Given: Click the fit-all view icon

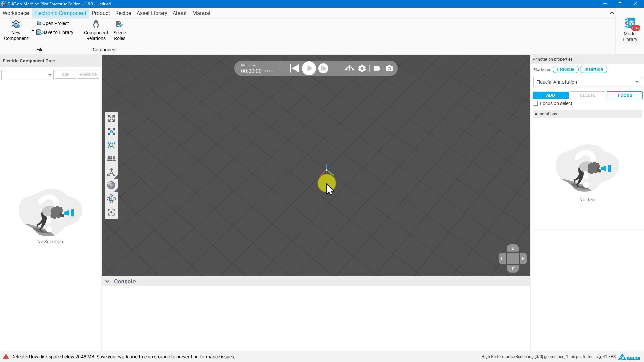Looking at the screenshot, I should point(111,118).
